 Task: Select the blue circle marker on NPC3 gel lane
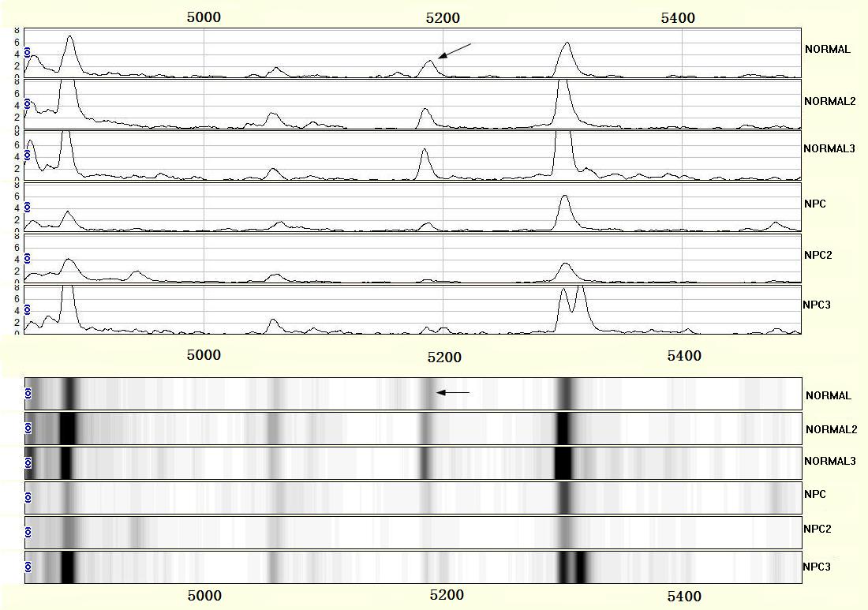pyautogui.click(x=28, y=567)
